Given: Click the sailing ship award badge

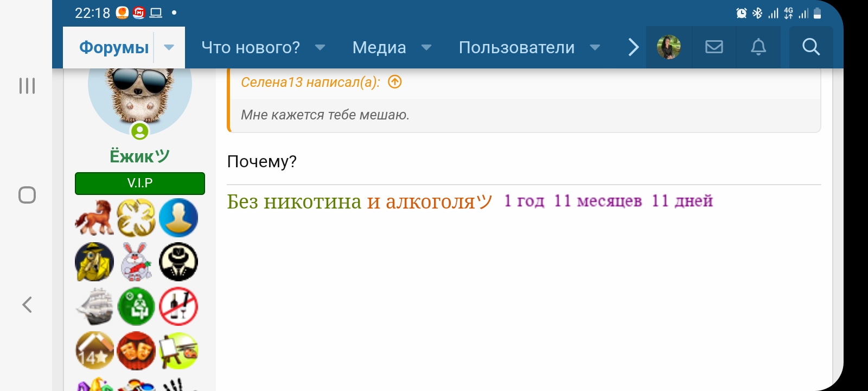Looking at the screenshot, I should click(x=94, y=306).
